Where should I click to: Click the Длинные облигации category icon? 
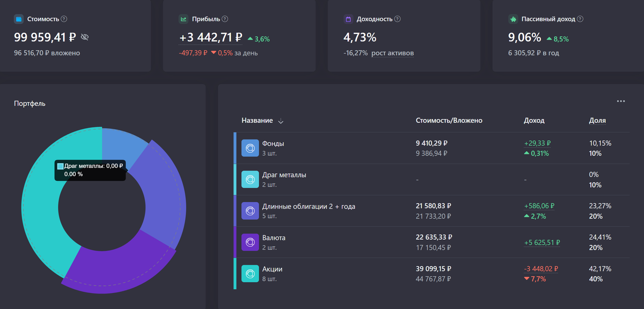(x=250, y=210)
